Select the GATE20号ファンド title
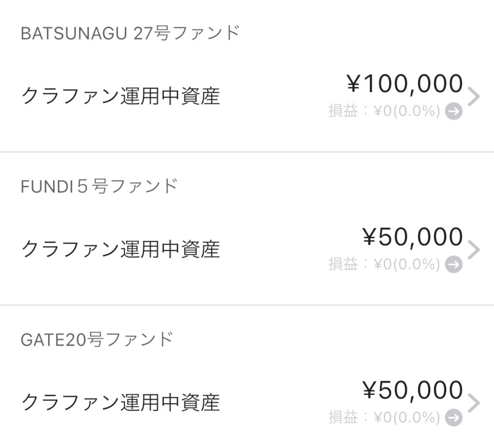The width and height of the screenshot is (494, 448). point(97,339)
